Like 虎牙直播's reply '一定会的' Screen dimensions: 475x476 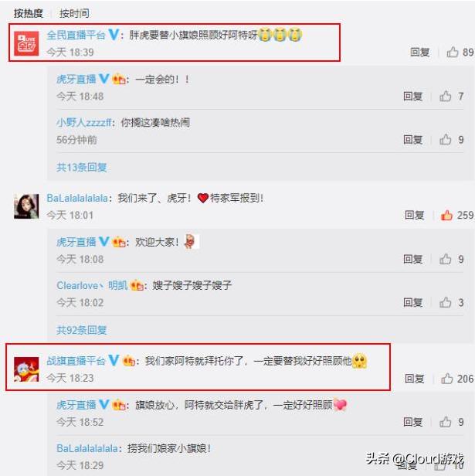pyautogui.click(x=445, y=97)
